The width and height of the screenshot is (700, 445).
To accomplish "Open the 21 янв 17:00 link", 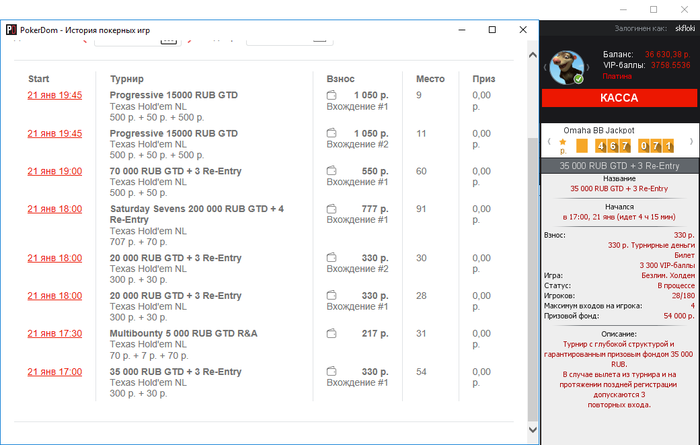I will click(55, 372).
